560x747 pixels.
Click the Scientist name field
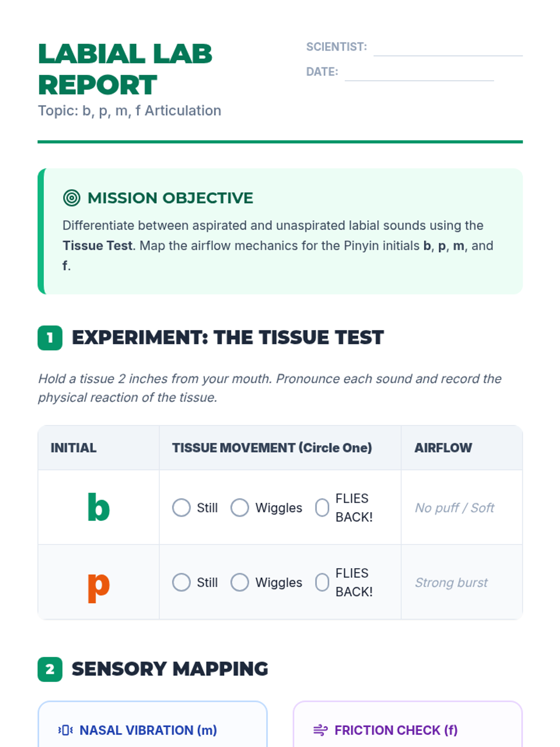tap(448, 48)
